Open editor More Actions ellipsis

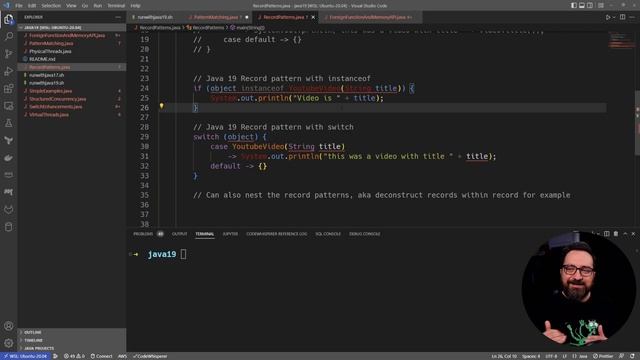pyautogui.click(x=632, y=17)
